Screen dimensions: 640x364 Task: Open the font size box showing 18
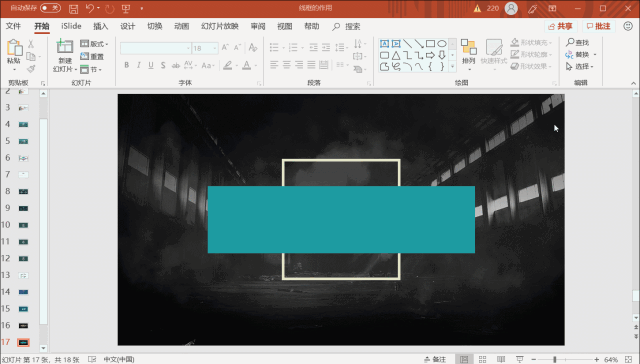click(205, 48)
